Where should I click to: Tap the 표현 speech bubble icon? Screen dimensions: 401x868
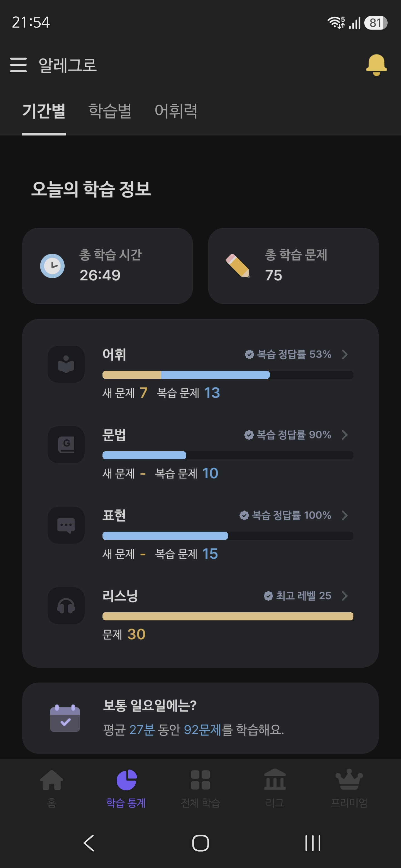point(66,525)
